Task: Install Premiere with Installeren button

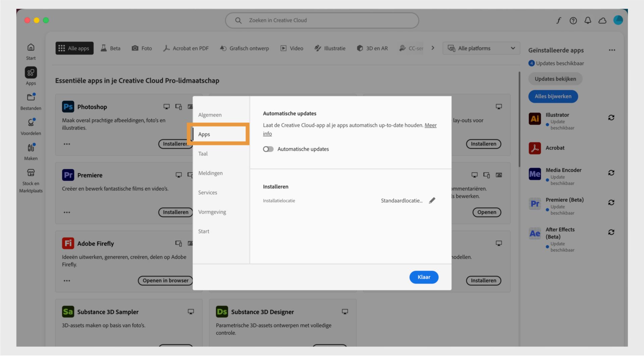Action: [x=175, y=213]
